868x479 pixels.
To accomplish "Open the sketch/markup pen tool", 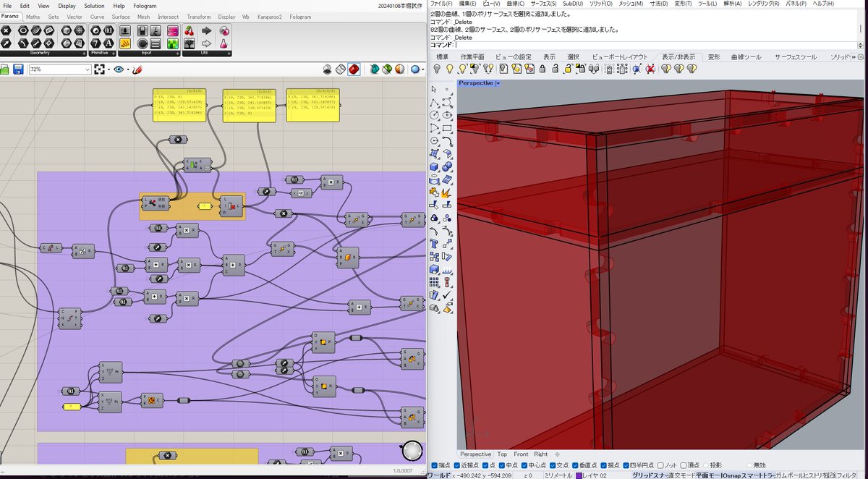I will pos(137,69).
